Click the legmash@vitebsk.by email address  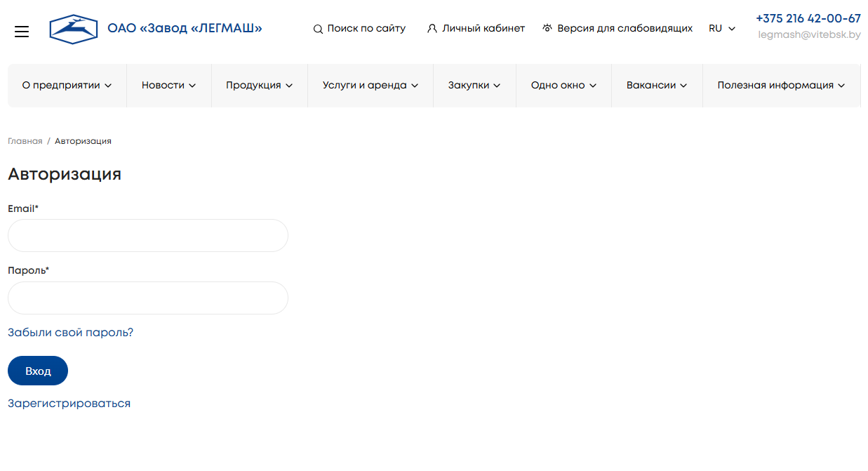coord(810,34)
